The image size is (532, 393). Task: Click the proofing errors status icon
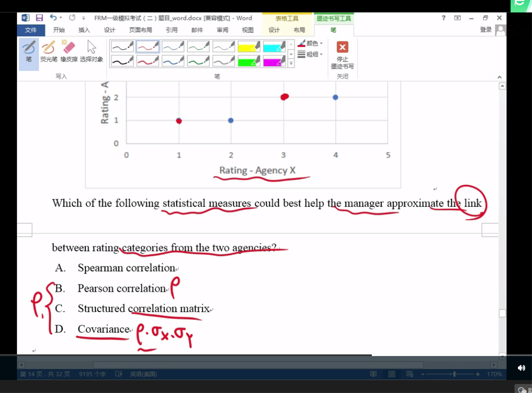click(x=118, y=374)
